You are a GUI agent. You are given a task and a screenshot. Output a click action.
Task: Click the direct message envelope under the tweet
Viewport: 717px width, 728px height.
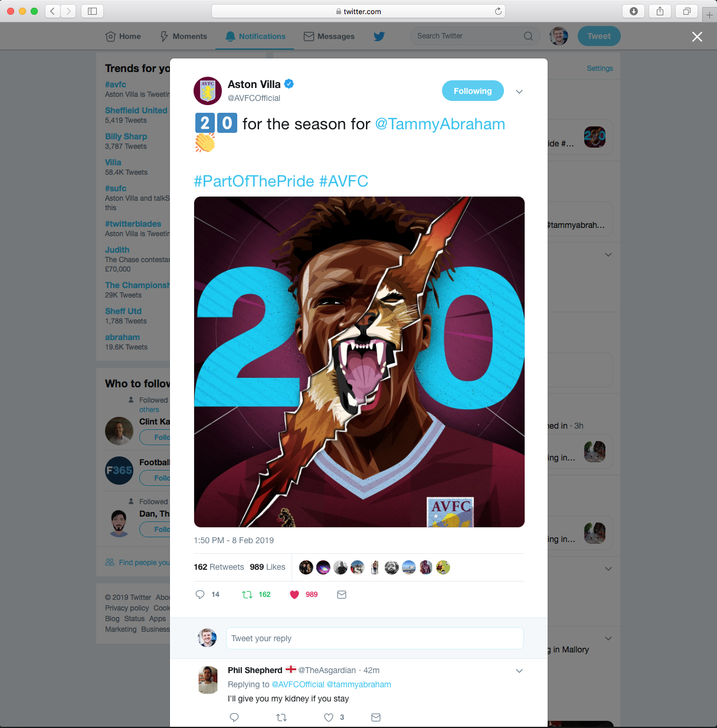click(x=342, y=595)
